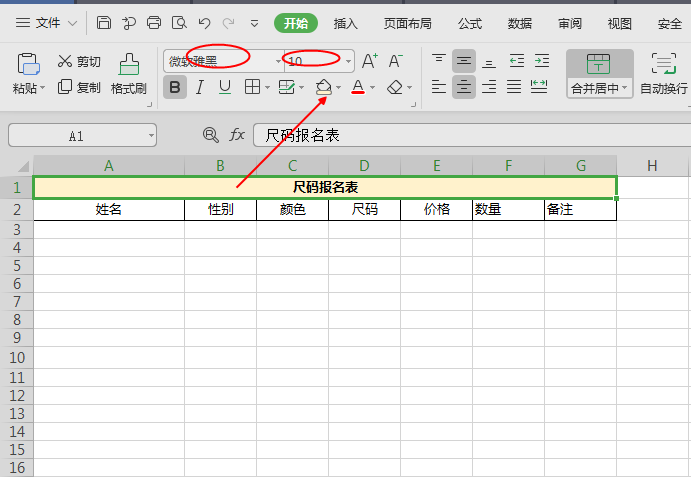The image size is (691, 477).
Task: Click the zoom magnifier beside fx
Action: tap(210, 134)
